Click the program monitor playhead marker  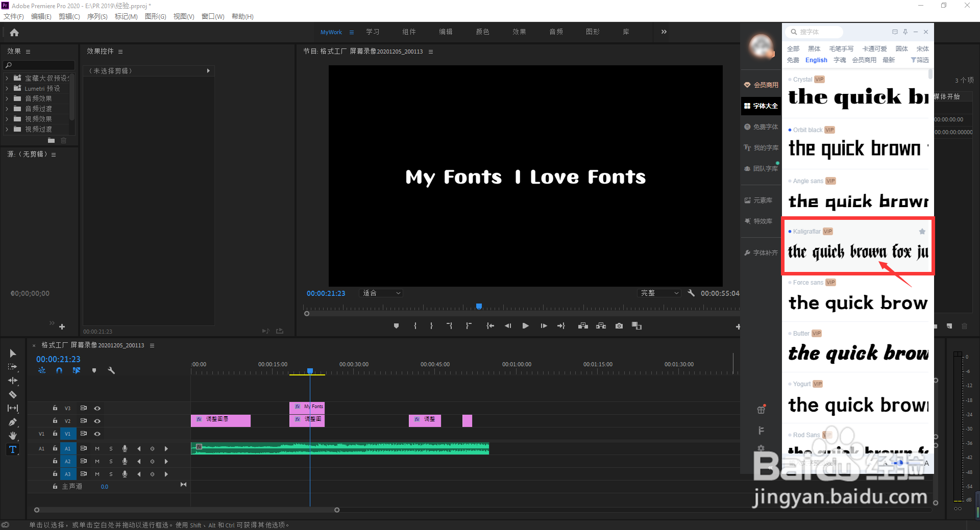pyautogui.click(x=479, y=306)
